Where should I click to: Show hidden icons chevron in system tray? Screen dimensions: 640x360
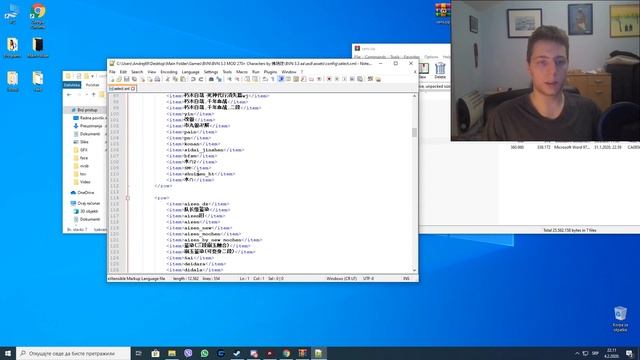[x=577, y=353]
